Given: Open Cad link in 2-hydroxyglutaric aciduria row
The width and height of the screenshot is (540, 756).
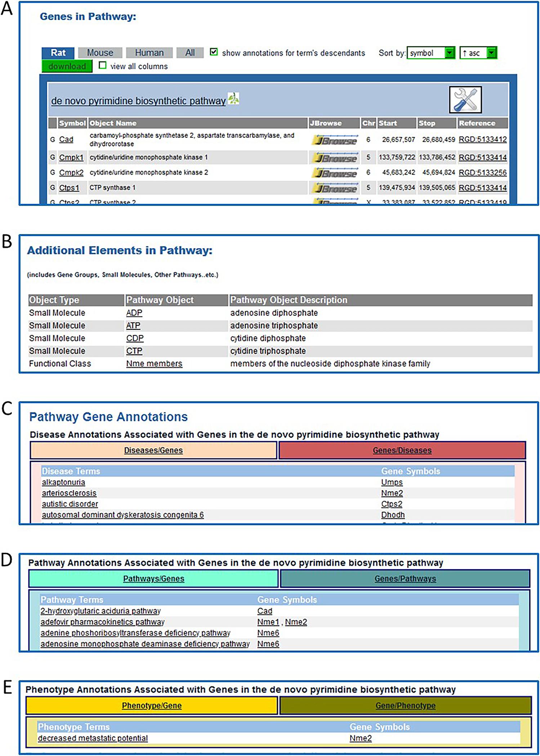Looking at the screenshot, I should point(265,611).
